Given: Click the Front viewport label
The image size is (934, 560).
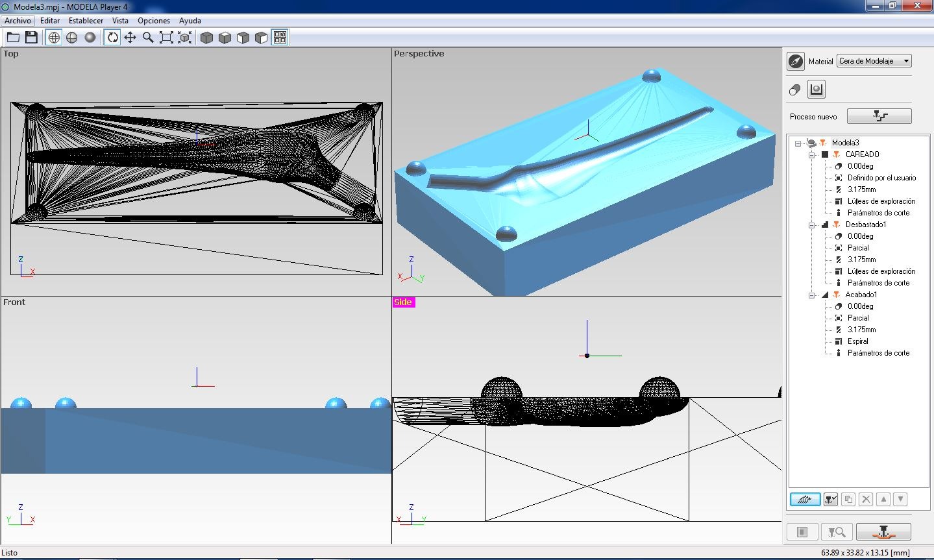Looking at the screenshot, I should [14, 302].
